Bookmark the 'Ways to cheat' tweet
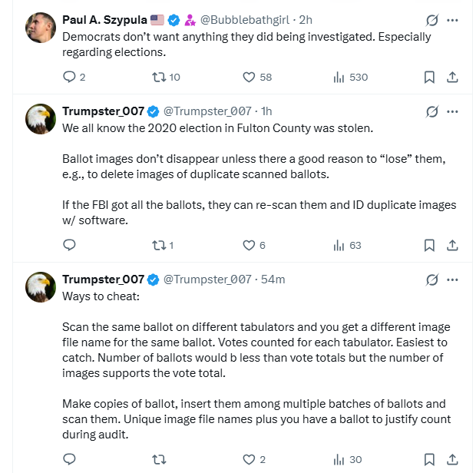Image resolution: width=476 pixels, height=473 pixels. [429, 459]
